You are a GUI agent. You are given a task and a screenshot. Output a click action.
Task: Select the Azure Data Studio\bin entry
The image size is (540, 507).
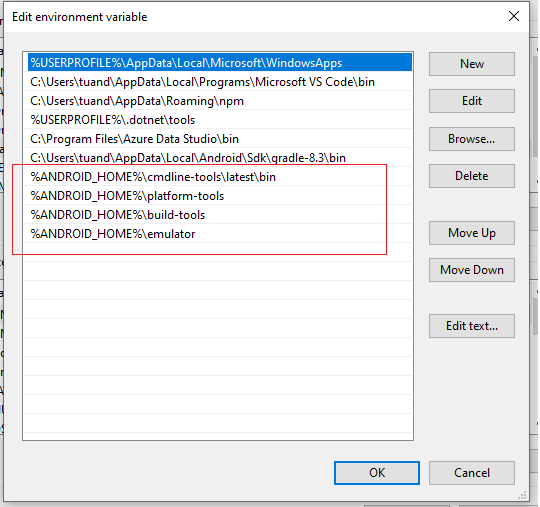point(220,139)
